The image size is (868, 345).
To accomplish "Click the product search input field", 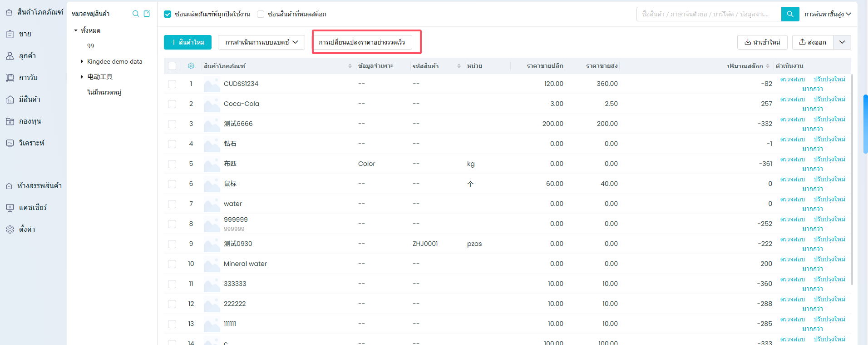I will click(x=708, y=14).
